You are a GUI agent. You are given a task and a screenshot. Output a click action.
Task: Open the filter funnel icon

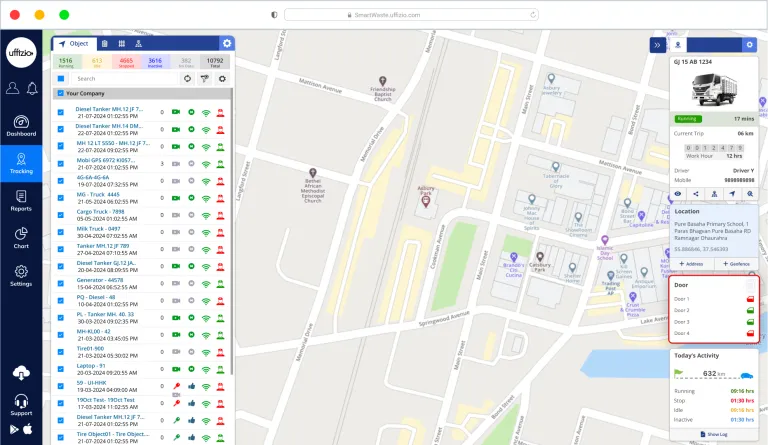tap(204, 78)
